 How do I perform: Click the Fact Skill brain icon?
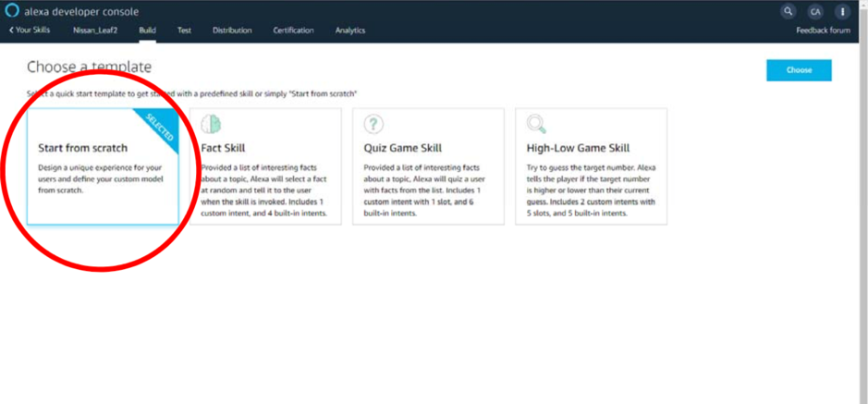pos(211,124)
